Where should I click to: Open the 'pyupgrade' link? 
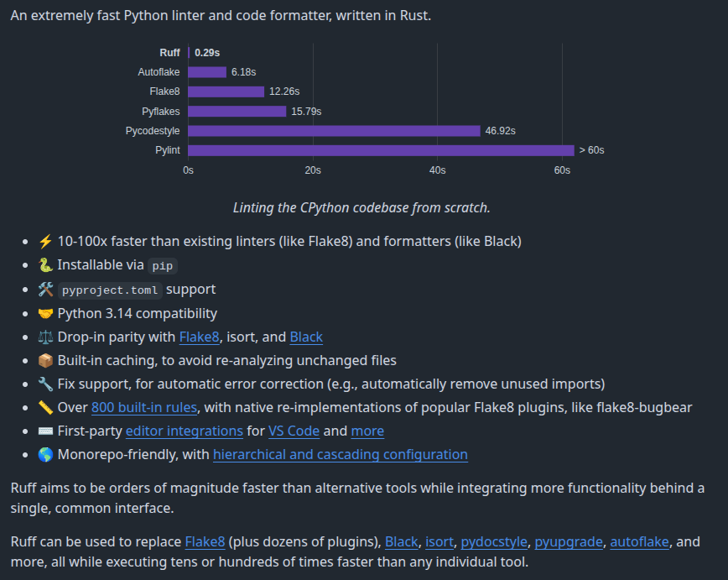coord(568,542)
